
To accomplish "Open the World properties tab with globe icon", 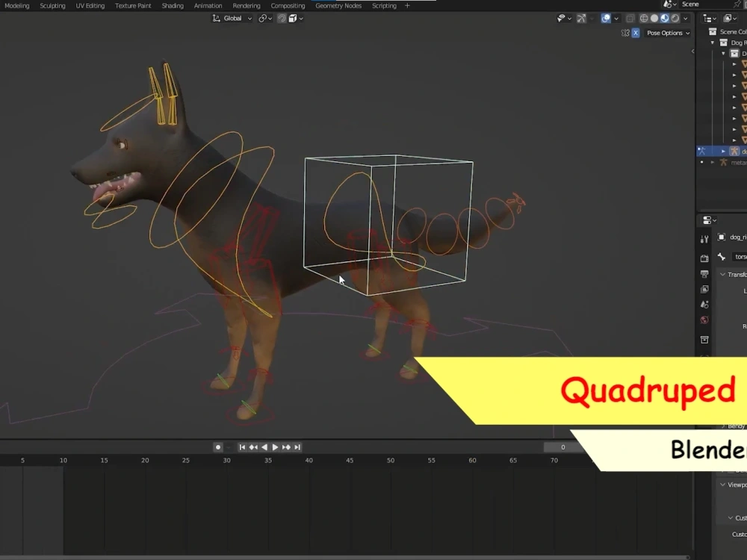I will [704, 320].
